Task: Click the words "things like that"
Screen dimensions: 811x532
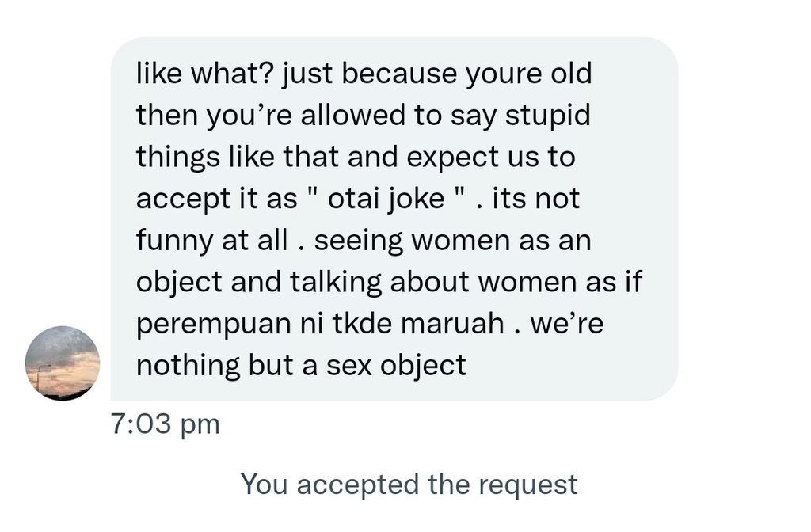Action: (235, 157)
